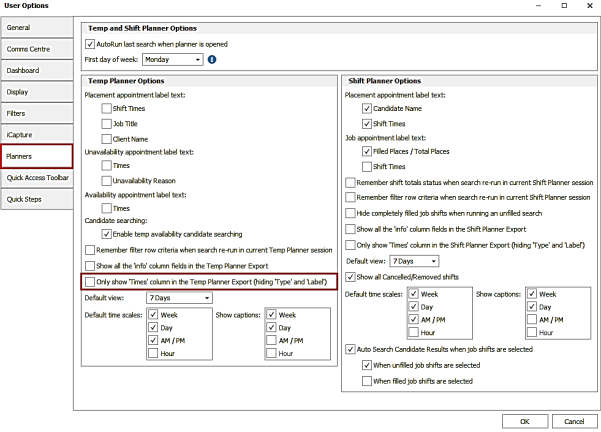Toggle Week in Temp Planner show captions
The width and height of the screenshot is (601, 432).
[271, 315]
